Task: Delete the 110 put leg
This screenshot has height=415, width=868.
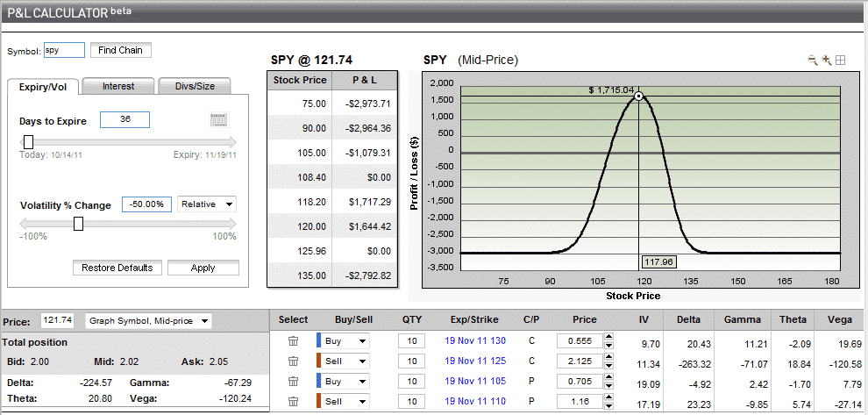Action: [x=294, y=402]
